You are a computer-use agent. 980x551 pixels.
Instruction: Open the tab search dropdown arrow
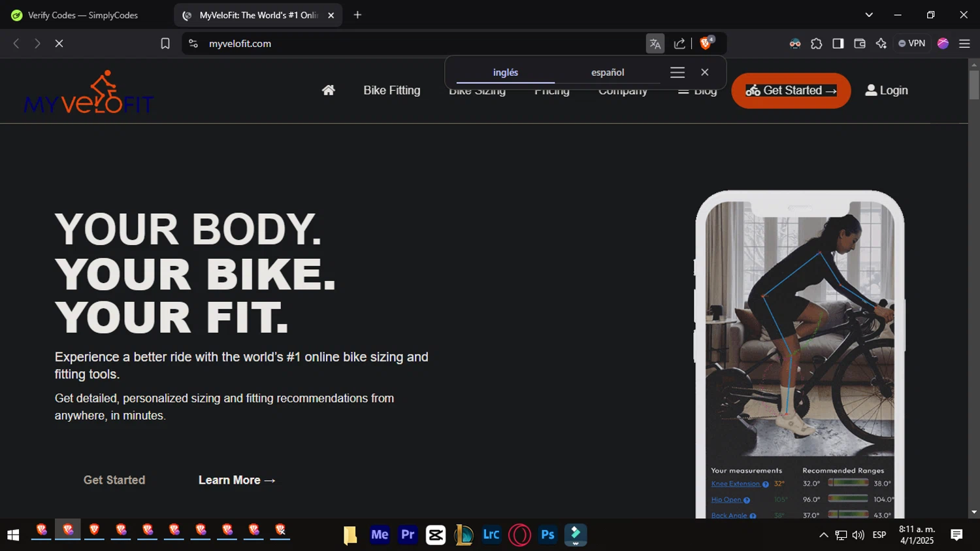(869, 15)
